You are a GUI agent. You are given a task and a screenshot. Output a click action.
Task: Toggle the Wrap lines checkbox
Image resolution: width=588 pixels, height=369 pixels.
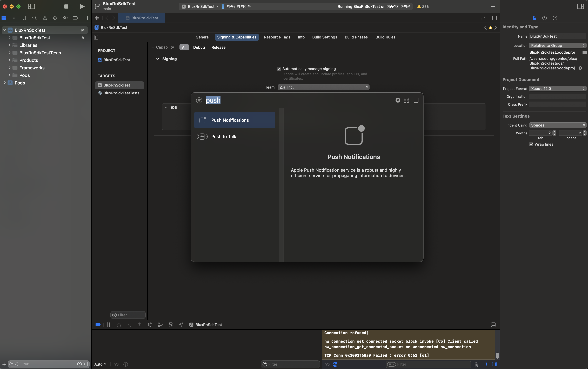[x=531, y=144]
